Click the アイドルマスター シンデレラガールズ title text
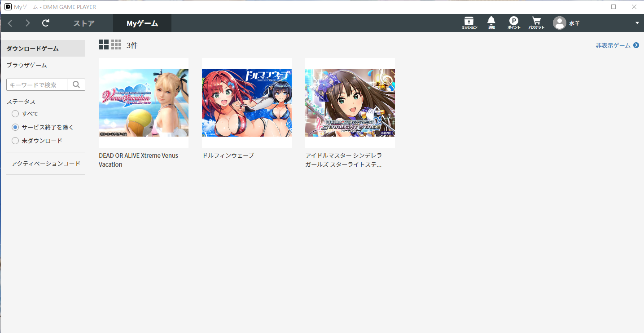Viewport: 644px width, 333px height. tap(344, 160)
